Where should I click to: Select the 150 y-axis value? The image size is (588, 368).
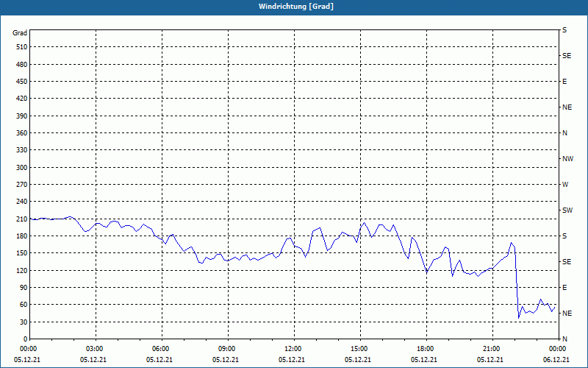[x=22, y=253]
